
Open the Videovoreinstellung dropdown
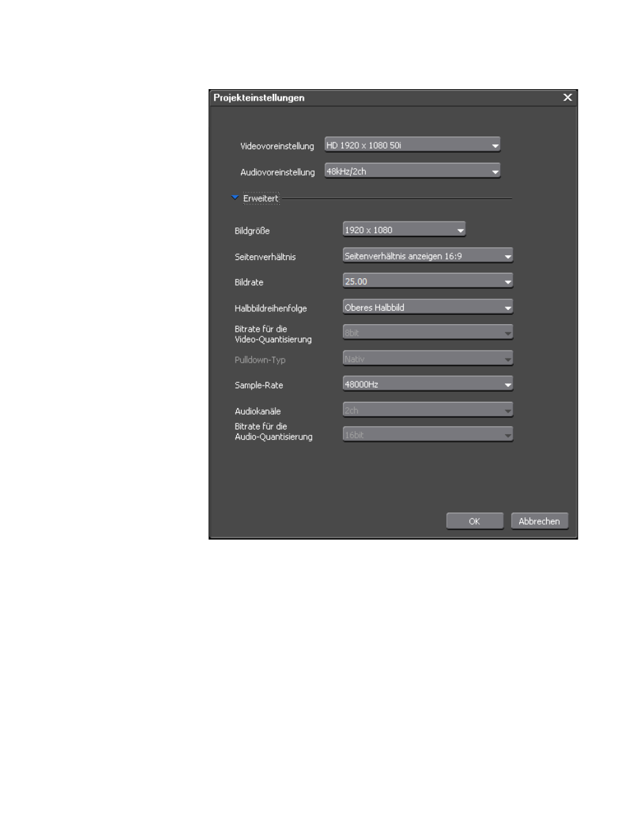click(412, 145)
